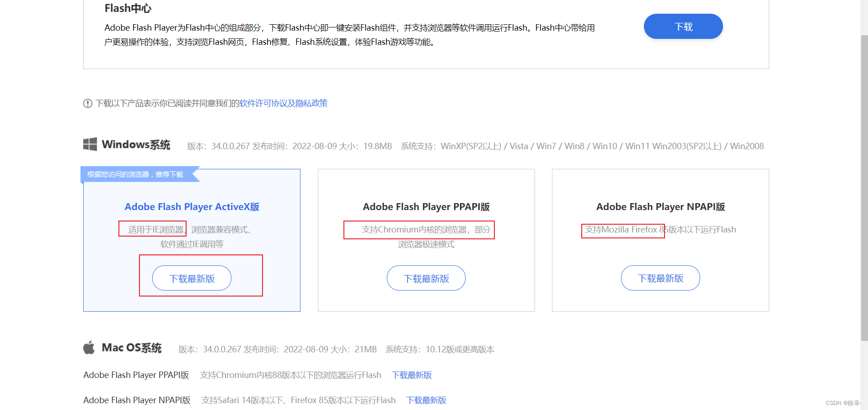Download latest ActiveX版 of Flash Player
Screen dimensions: 868x410
[x=192, y=278]
